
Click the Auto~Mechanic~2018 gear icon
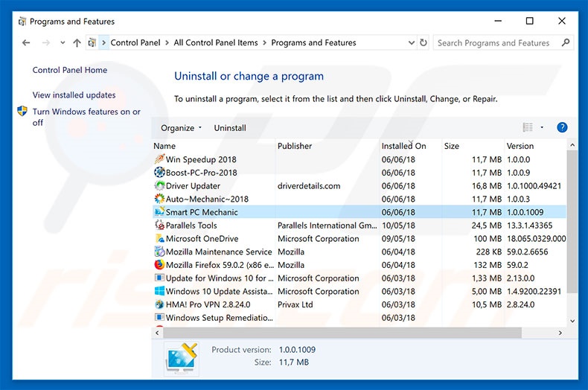(159, 199)
